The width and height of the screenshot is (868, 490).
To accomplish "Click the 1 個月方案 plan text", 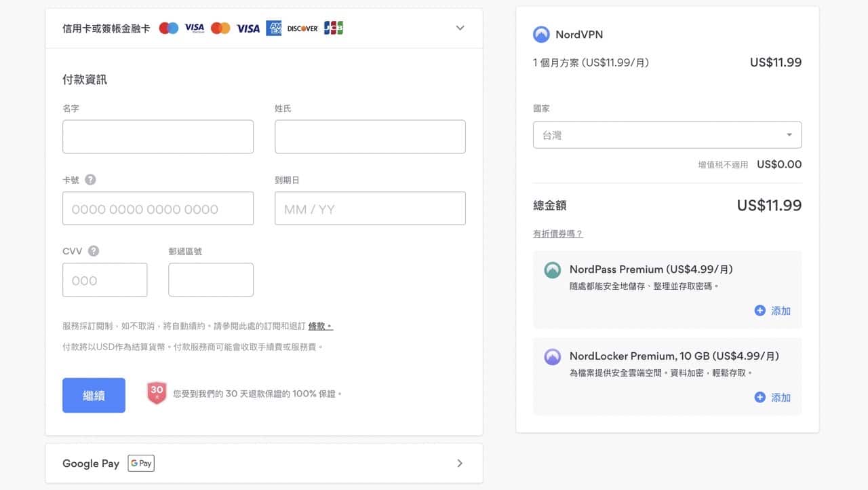I will pyautogui.click(x=591, y=62).
